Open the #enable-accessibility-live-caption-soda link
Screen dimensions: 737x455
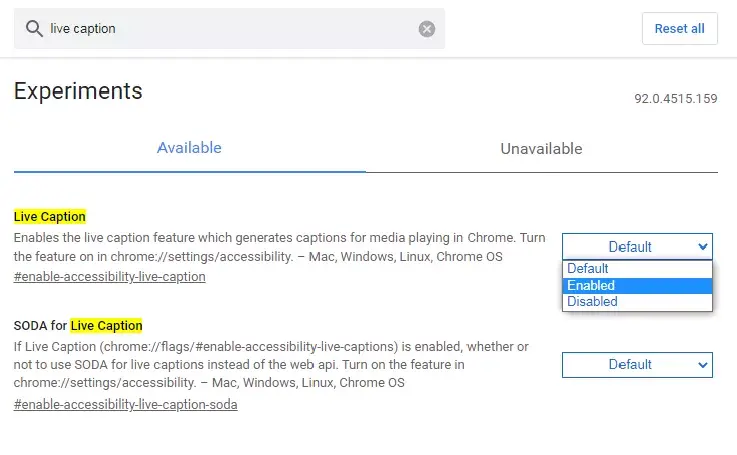pos(125,404)
